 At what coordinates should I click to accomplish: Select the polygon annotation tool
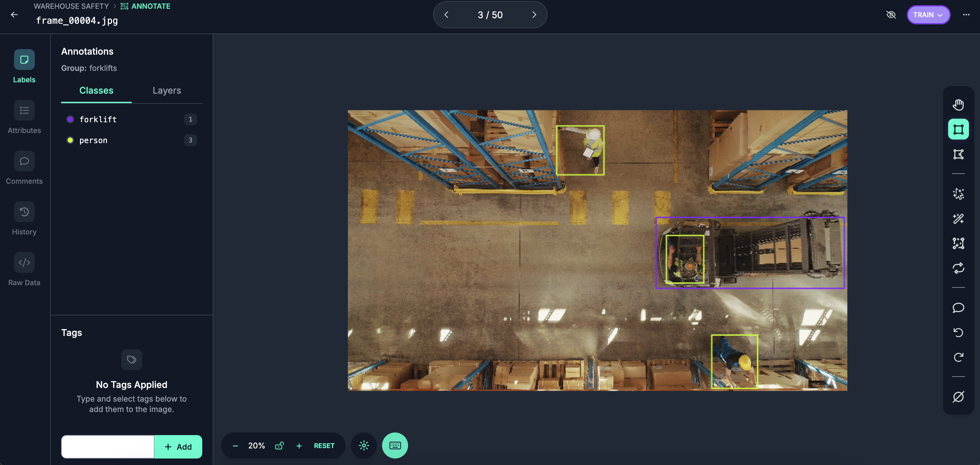[958, 154]
